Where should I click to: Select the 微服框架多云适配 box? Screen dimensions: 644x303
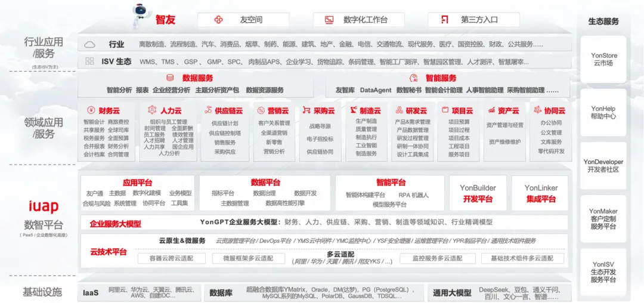(248, 258)
